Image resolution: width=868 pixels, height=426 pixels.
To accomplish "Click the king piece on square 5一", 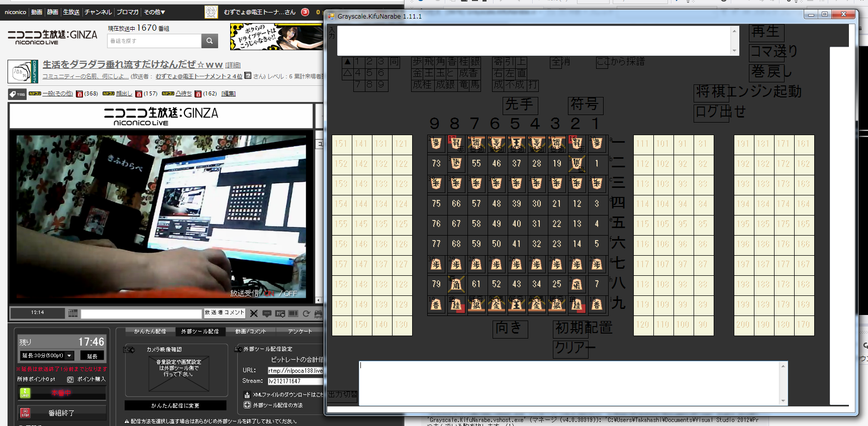I will (517, 144).
